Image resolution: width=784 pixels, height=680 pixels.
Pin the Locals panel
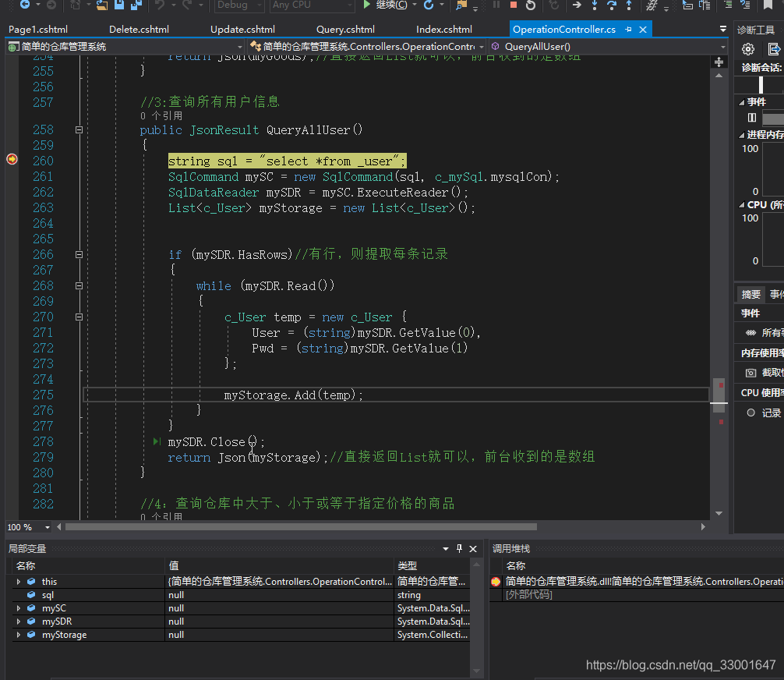tap(459, 548)
